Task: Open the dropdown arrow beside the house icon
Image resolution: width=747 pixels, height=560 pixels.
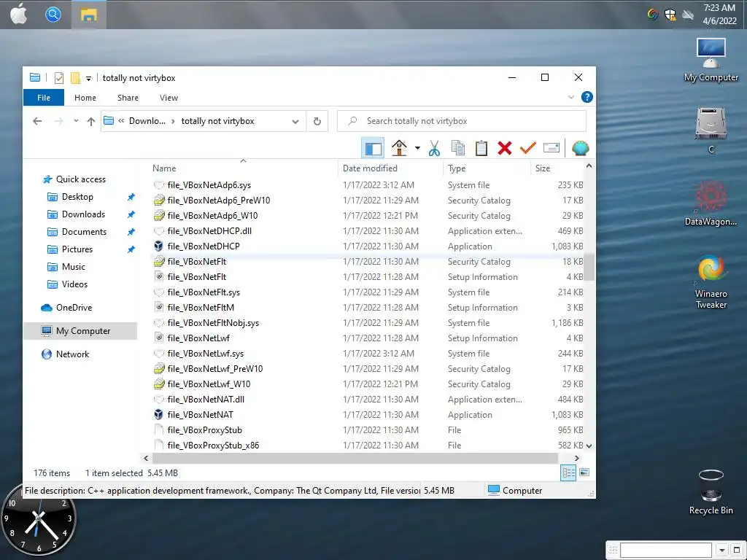Action: [417, 148]
